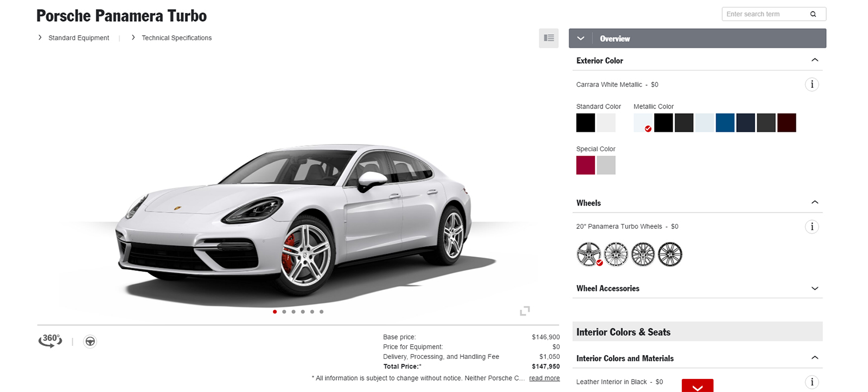Image resolution: width=868 pixels, height=392 pixels.
Task: Toggle the list summary view icon
Action: [x=548, y=38]
